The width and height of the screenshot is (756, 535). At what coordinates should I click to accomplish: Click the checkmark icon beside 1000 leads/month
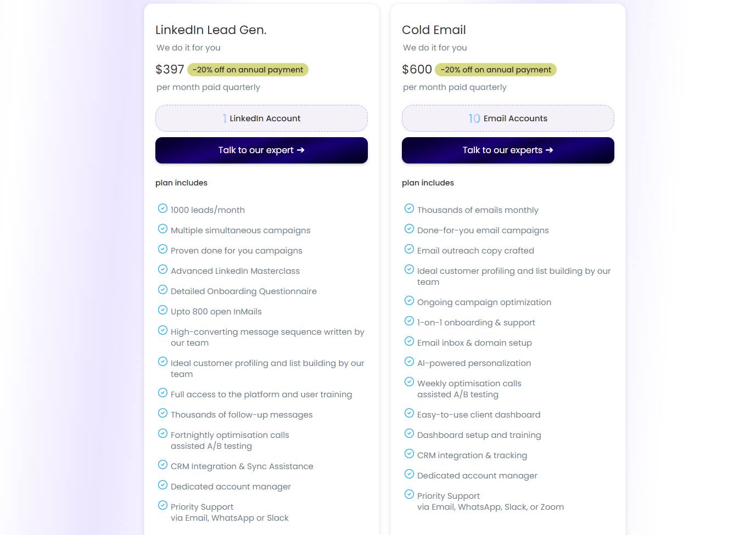(x=163, y=208)
